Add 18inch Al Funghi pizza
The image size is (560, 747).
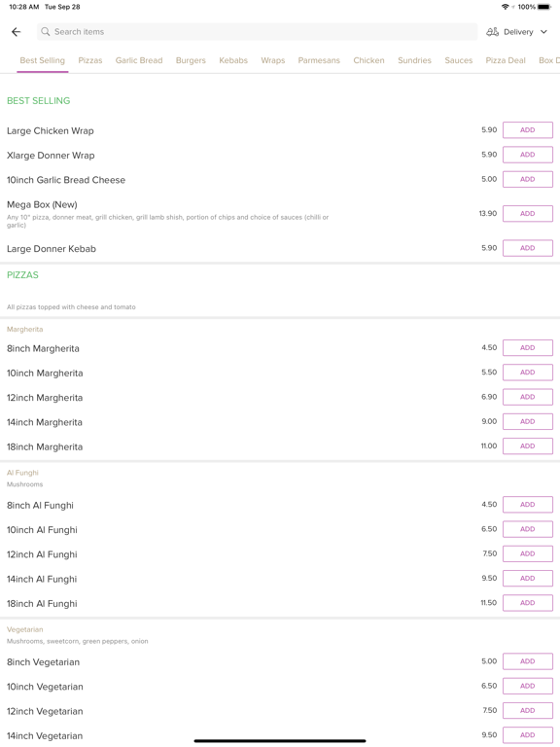528,603
